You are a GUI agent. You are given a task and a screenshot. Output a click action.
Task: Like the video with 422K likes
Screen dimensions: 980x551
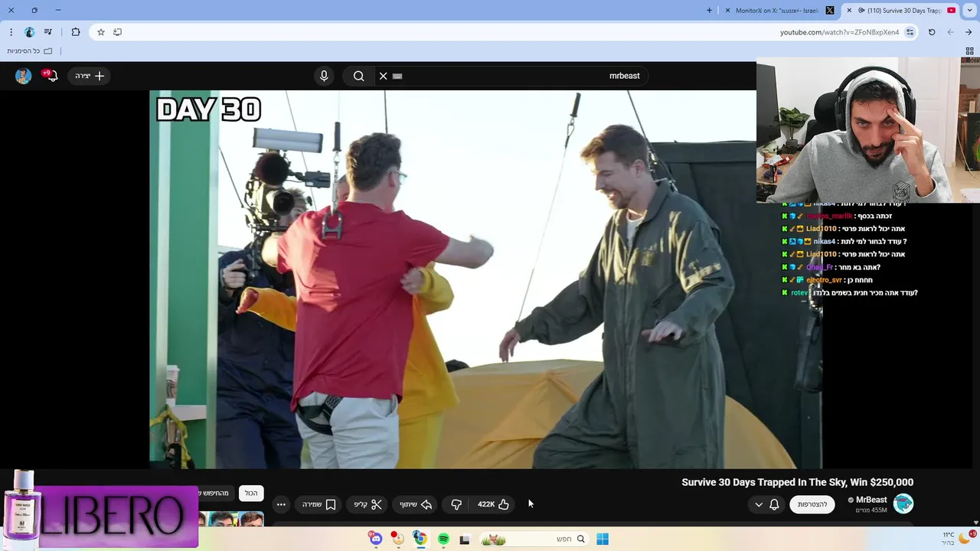493,504
